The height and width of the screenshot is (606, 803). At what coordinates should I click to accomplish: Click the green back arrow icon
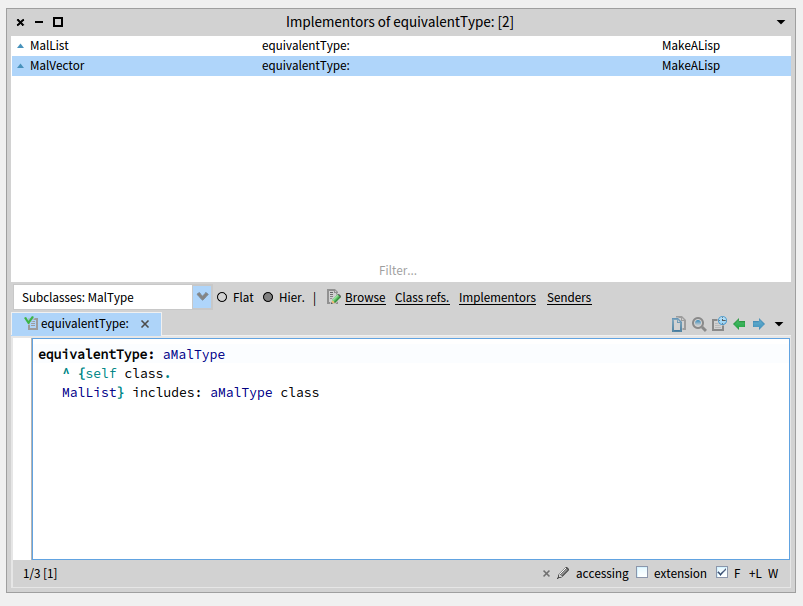[739, 324]
